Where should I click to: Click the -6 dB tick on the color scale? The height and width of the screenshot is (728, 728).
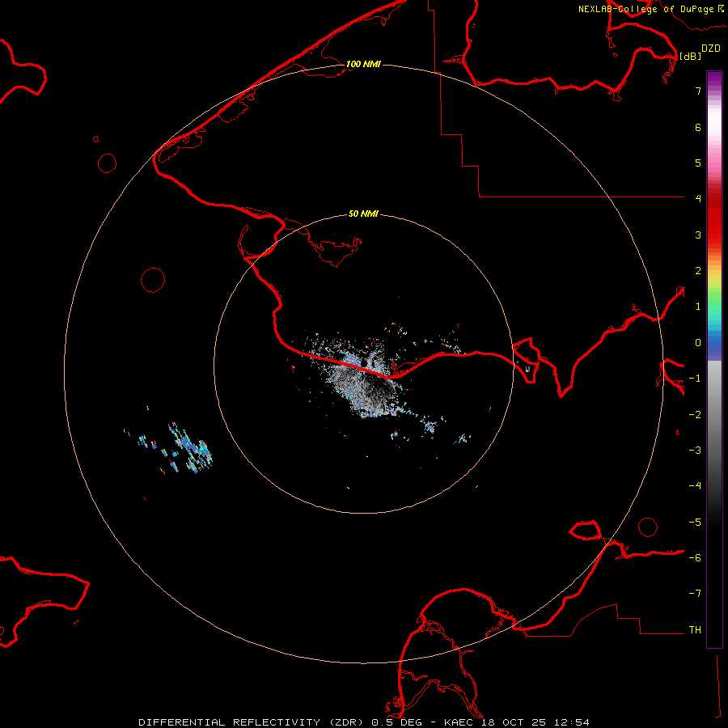tap(695, 558)
